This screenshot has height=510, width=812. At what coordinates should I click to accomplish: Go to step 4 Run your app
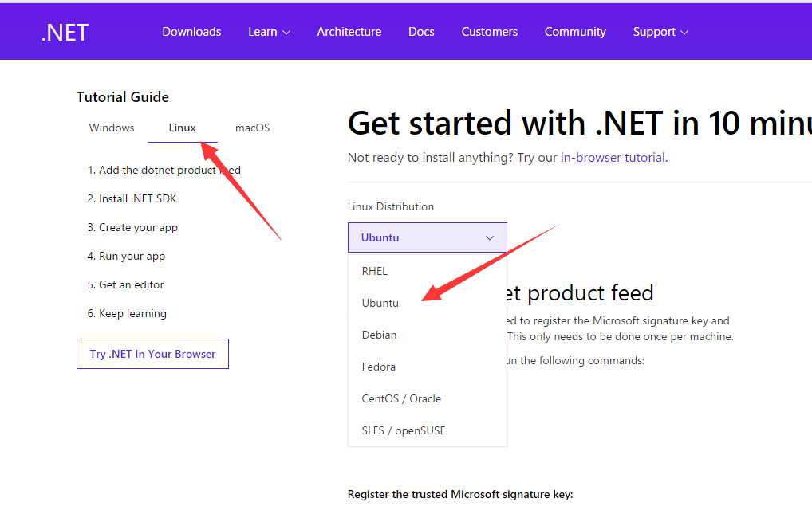[x=126, y=256]
